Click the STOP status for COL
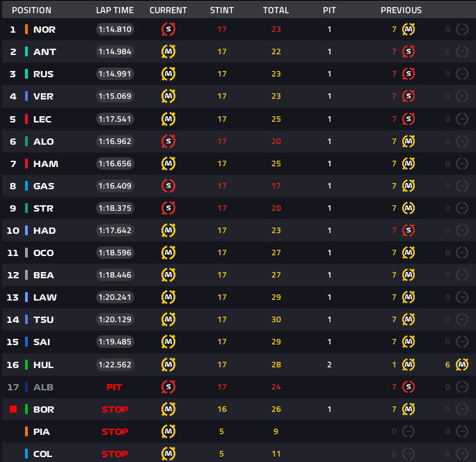 tap(115, 454)
